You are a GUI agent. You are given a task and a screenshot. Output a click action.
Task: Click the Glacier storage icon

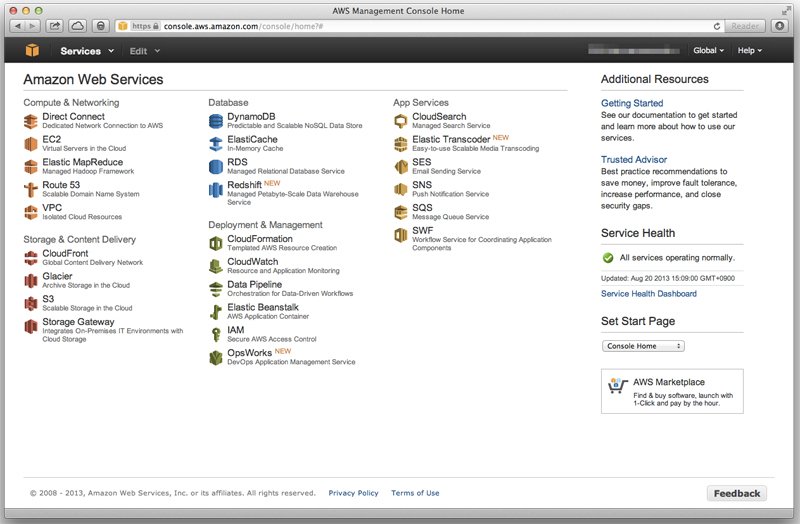click(31, 281)
